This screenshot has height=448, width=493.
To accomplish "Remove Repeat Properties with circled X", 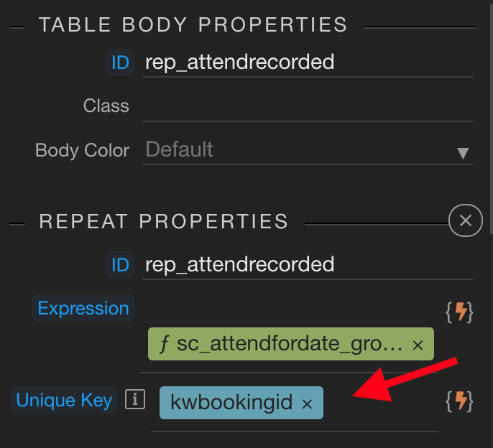I will click(465, 220).
